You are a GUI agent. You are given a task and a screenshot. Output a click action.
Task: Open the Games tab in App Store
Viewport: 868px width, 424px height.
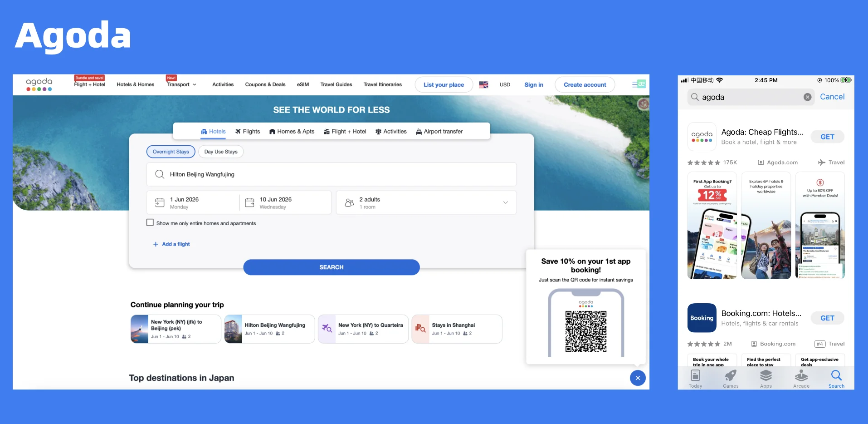pyautogui.click(x=731, y=379)
